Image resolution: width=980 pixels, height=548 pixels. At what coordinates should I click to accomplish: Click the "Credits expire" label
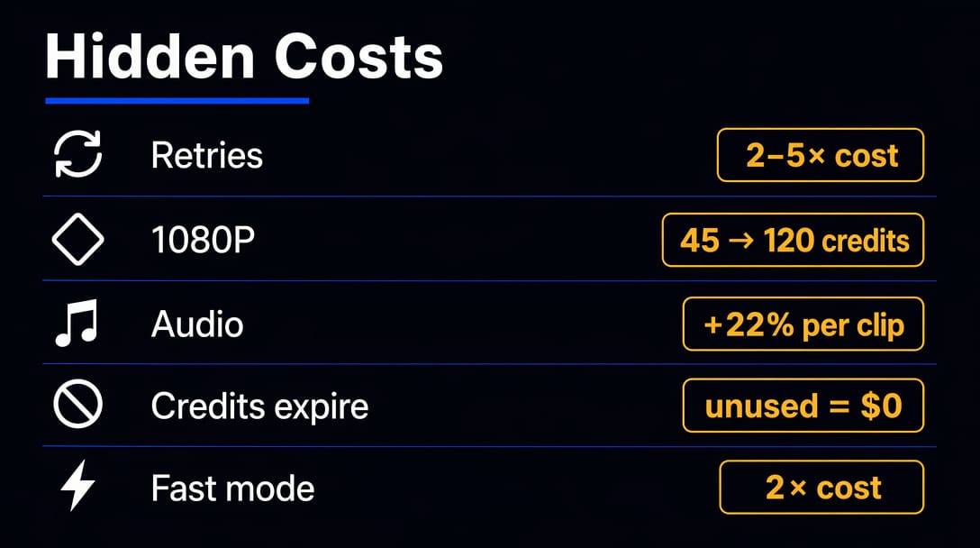[x=259, y=406]
